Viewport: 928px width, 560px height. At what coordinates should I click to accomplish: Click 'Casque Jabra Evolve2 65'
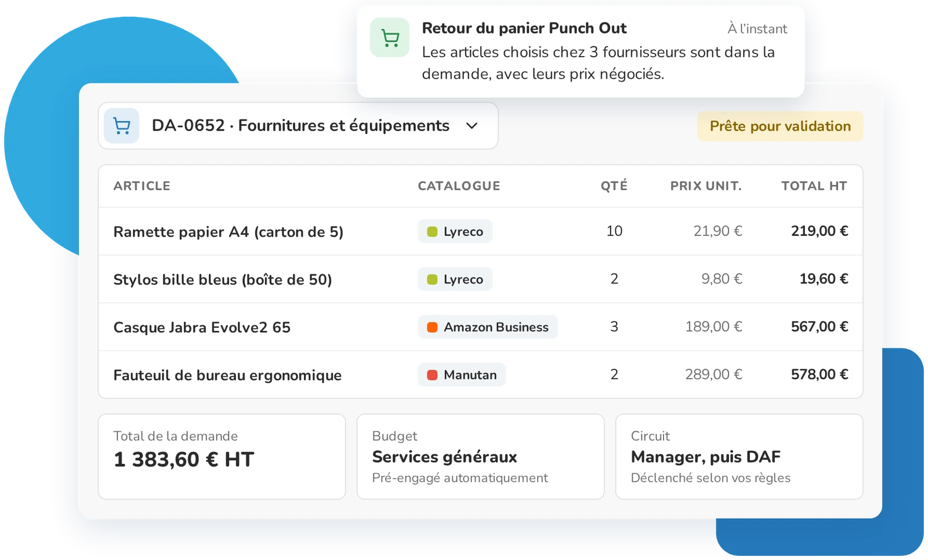(202, 328)
